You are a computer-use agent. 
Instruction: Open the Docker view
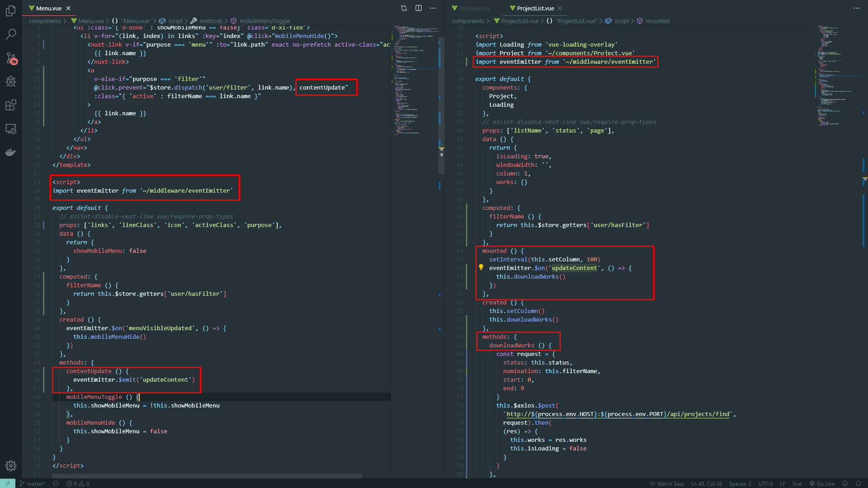(11, 152)
